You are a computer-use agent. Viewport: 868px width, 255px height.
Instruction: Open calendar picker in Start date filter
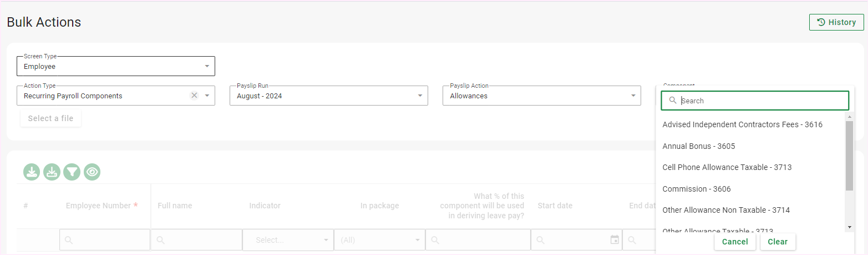coord(614,240)
